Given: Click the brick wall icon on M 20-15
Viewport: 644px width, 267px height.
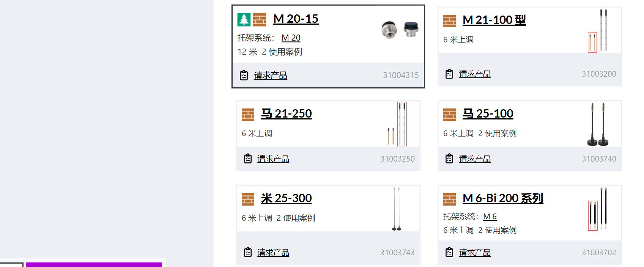Looking at the screenshot, I should tap(260, 20).
